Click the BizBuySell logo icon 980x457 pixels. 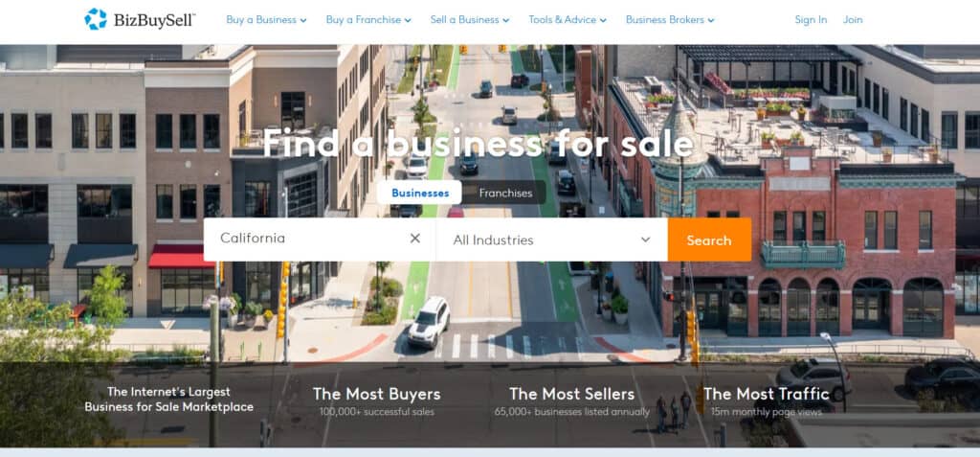[96, 19]
